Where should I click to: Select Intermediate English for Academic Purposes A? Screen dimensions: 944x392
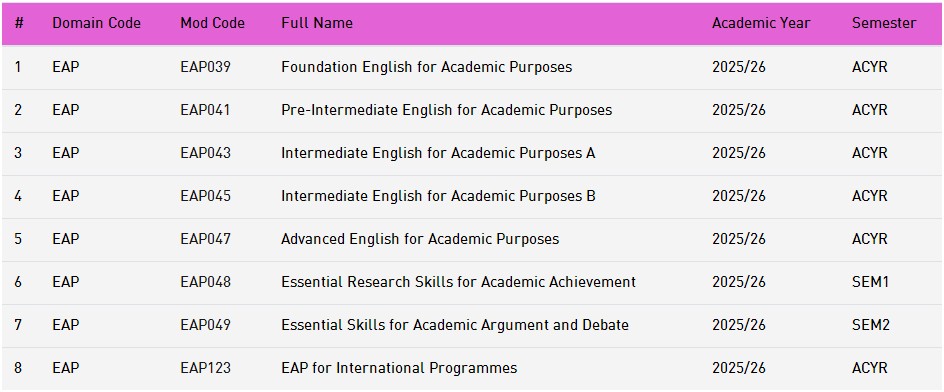438,153
